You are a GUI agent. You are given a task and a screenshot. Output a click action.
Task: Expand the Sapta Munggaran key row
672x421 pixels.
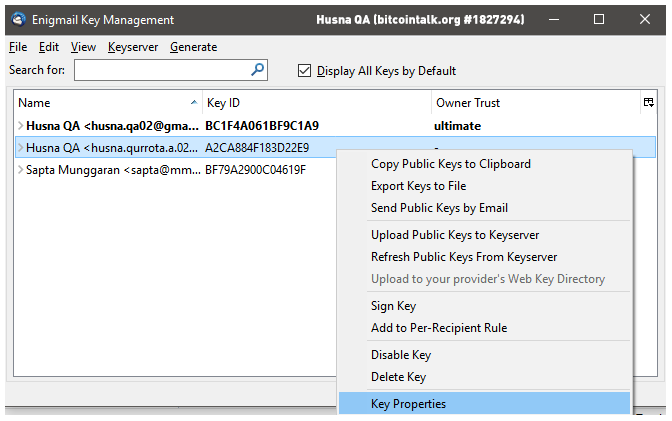click(x=21, y=170)
